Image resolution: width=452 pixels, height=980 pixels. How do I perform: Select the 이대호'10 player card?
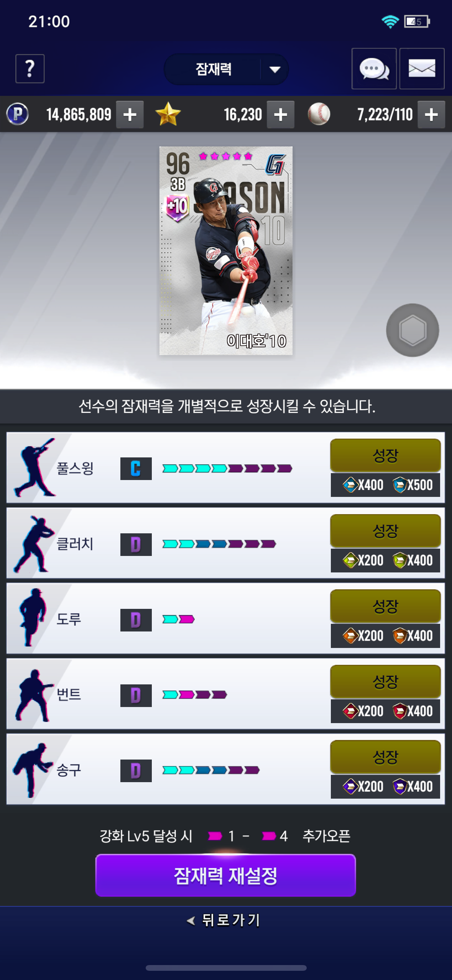click(226, 251)
